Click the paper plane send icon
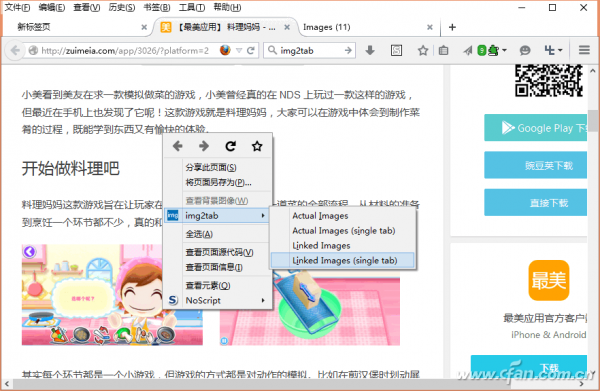Screen dimensions: 600x391 468,51
